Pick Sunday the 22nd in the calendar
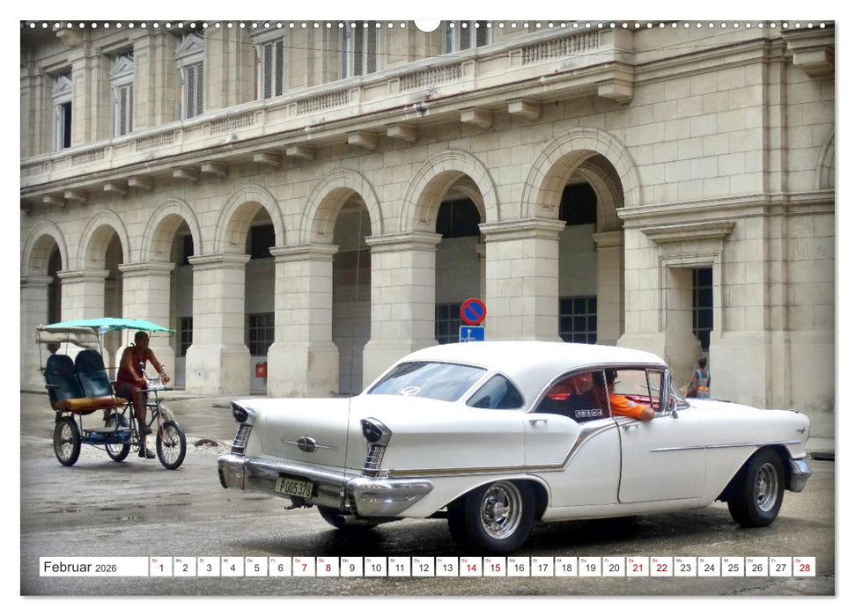Screen dimensions: 855x616 [x=660, y=568]
